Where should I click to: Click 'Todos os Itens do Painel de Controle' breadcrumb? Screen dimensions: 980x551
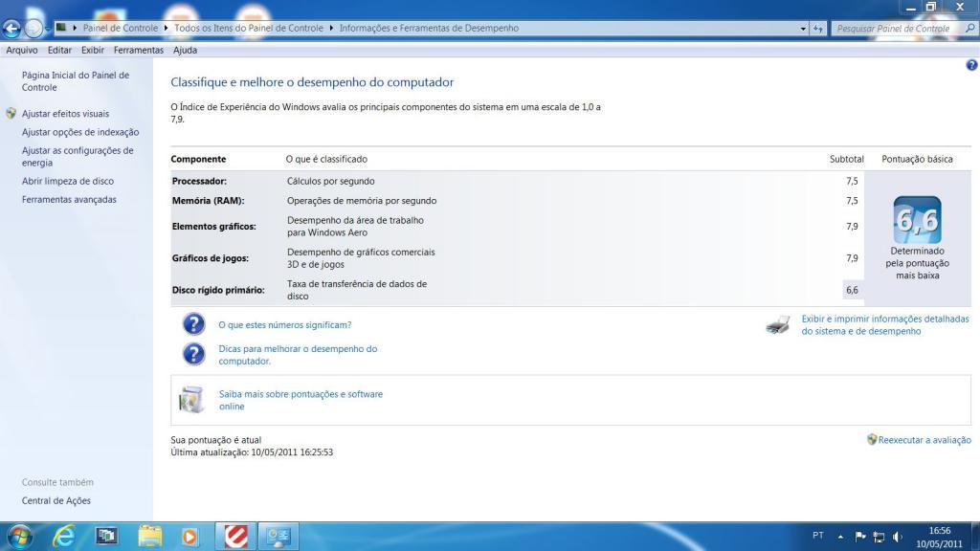(249, 28)
